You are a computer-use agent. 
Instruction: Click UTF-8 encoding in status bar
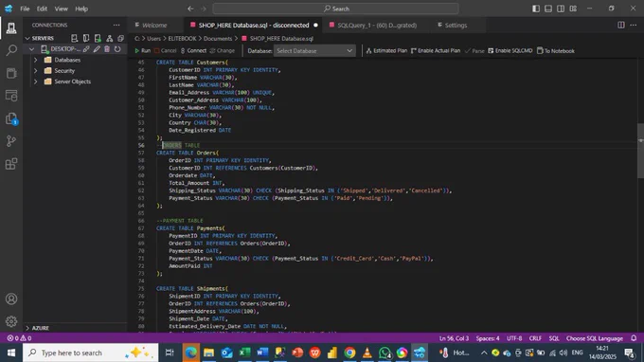tap(514, 338)
